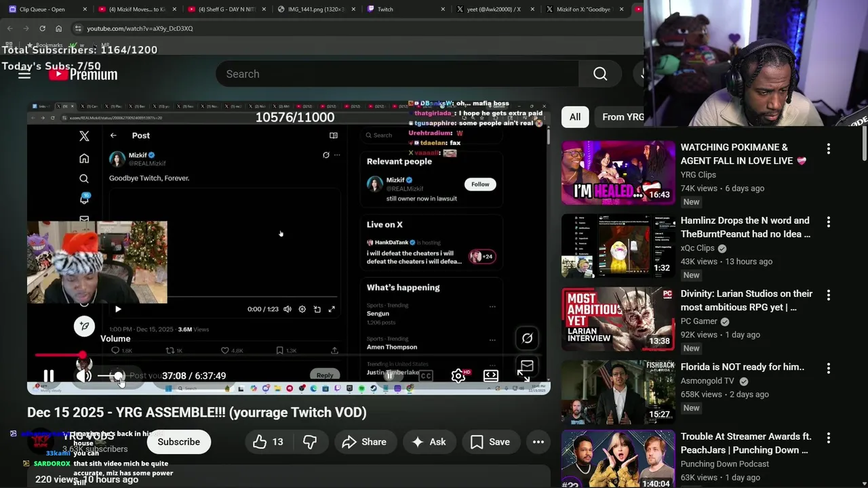The height and width of the screenshot is (488, 868).
Task: Open Hamlinz Drops the N word thumbnail
Action: point(618,246)
